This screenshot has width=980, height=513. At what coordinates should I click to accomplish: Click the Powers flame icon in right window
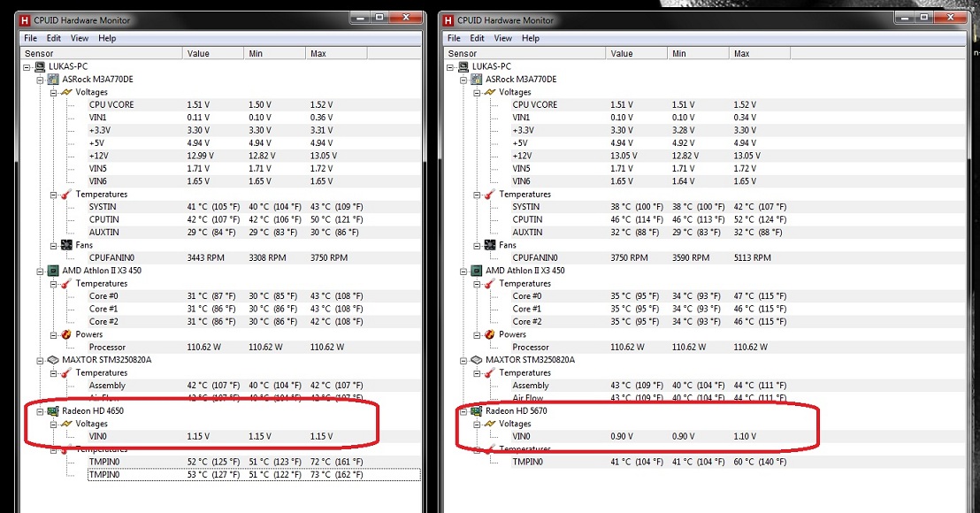(x=491, y=334)
